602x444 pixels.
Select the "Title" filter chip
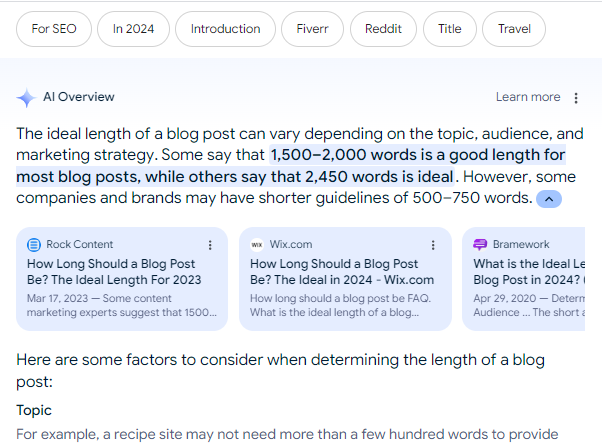(450, 29)
